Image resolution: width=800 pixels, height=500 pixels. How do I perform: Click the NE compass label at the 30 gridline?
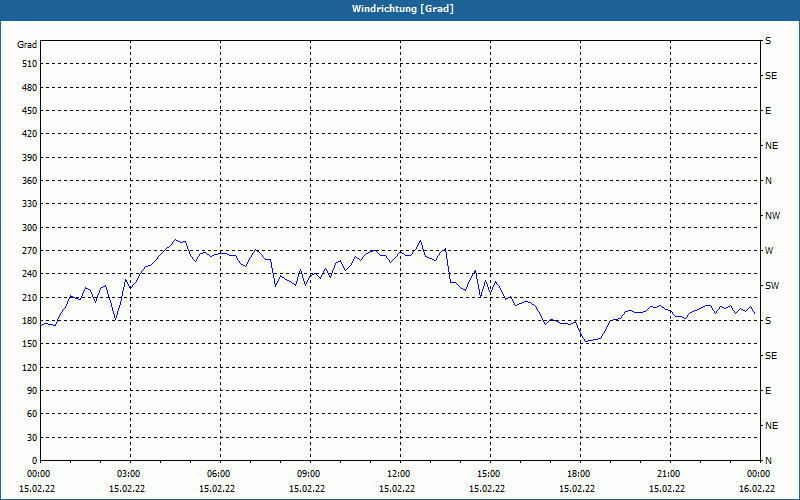[771, 426]
